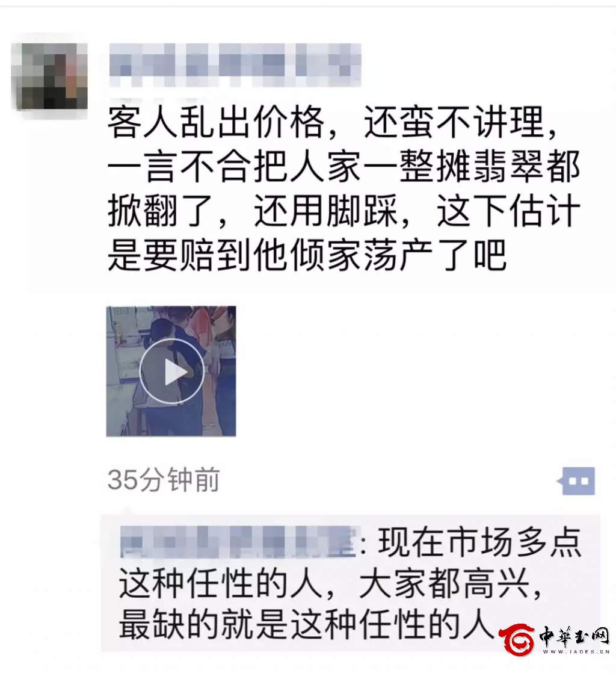This screenshot has width=616, height=676.
Task: Tap the 35分钟前 timestamp
Action: click(x=164, y=479)
